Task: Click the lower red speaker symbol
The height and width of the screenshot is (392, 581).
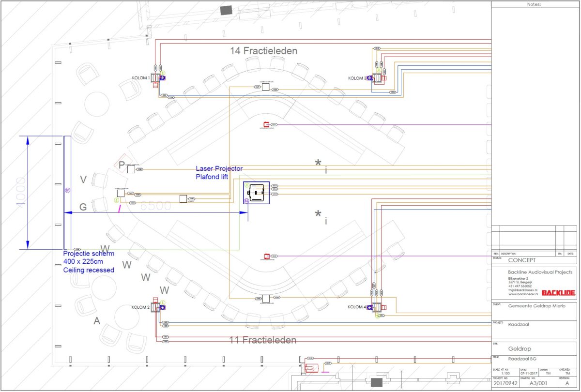Action: coord(266,256)
